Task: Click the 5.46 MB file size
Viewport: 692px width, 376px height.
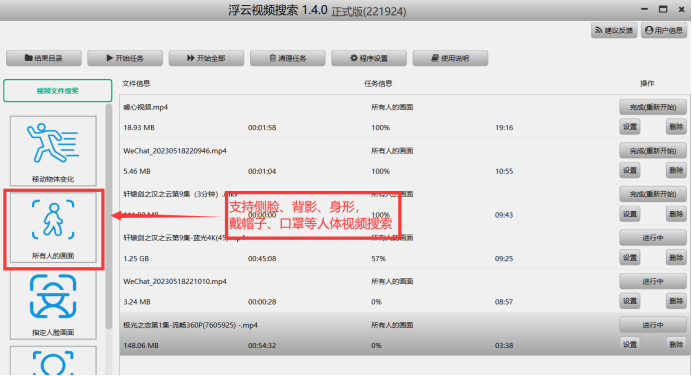Action: [137, 171]
